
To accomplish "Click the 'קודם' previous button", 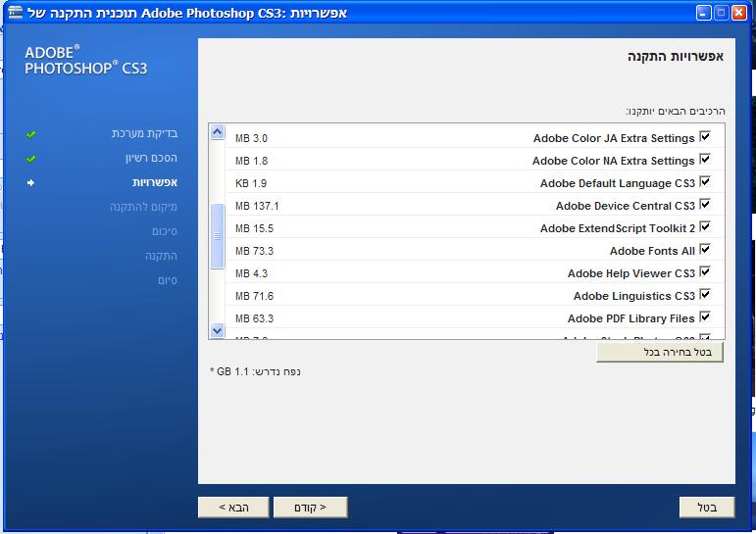I will click(x=310, y=507).
